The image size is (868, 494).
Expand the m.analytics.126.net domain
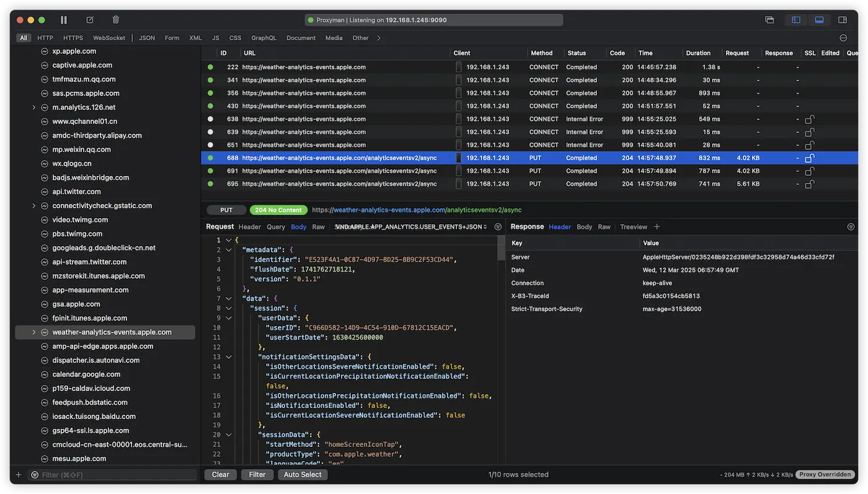[x=33, y=107]
